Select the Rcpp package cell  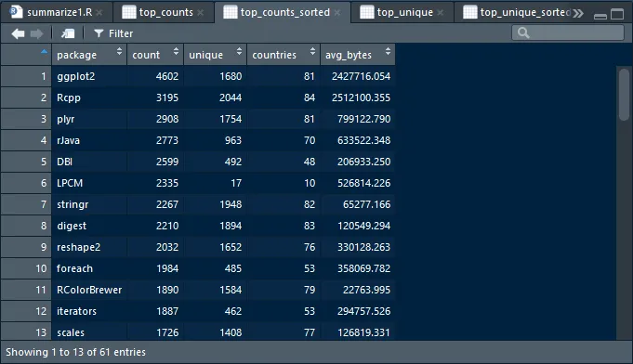[89, 97]
